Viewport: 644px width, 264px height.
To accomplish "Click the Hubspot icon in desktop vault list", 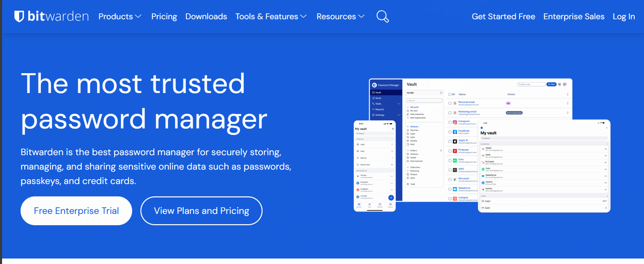I will point(455,198).
